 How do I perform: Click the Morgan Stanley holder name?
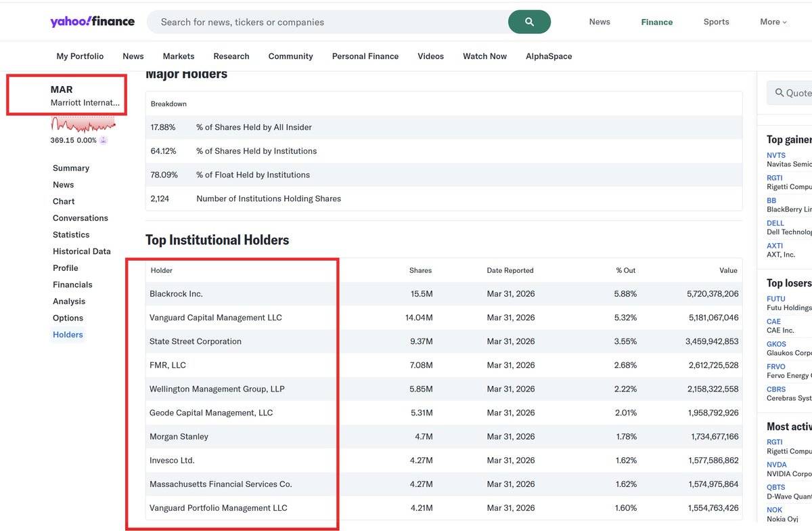(x=179, y=436)
